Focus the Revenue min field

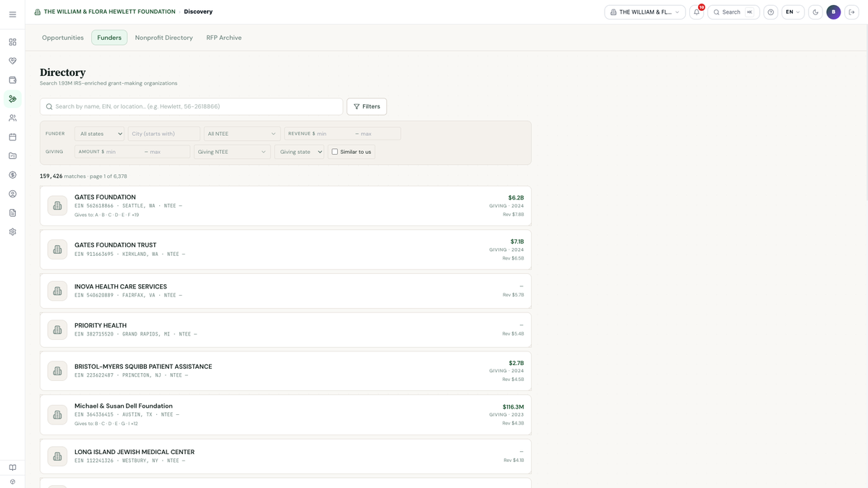[x=334, y=134]
